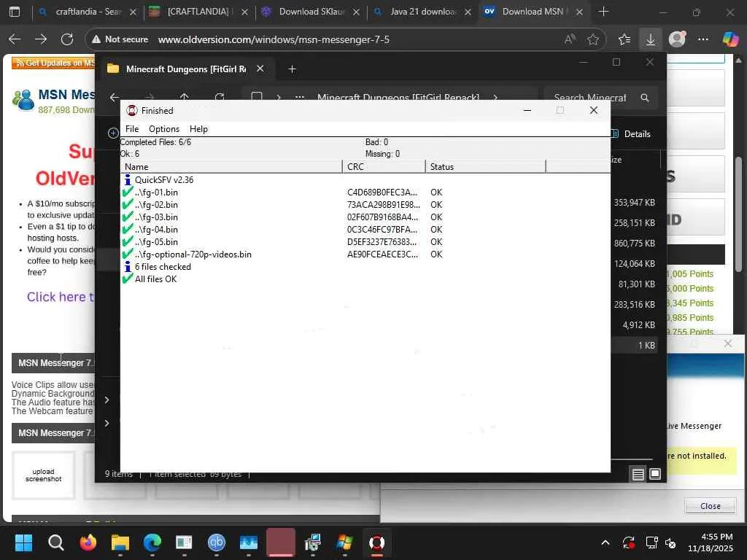The width and height of the screenshot is (747, 560).
Task: Click the green checkmark beside fg-01.bin
Action: coord(127,192)
